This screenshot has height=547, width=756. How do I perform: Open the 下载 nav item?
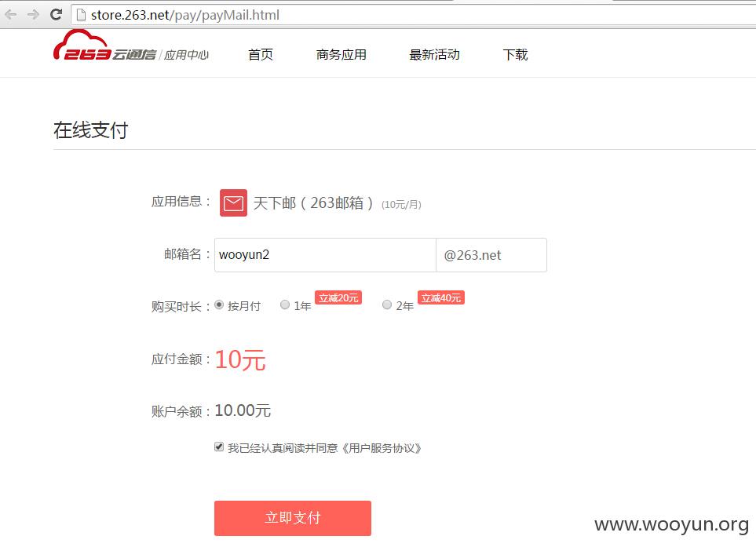[516, 54]
